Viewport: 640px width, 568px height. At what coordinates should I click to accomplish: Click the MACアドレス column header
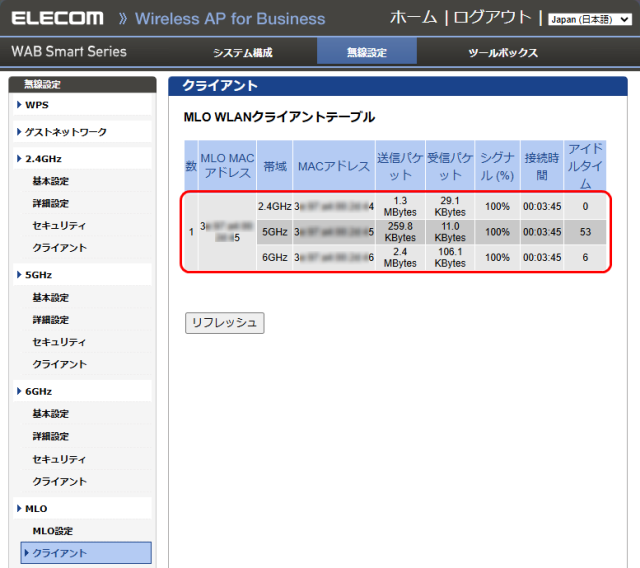[x=334, y=165]
